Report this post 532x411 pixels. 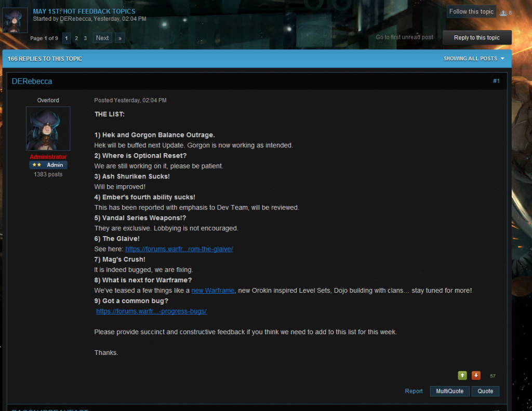coord(414,391)
